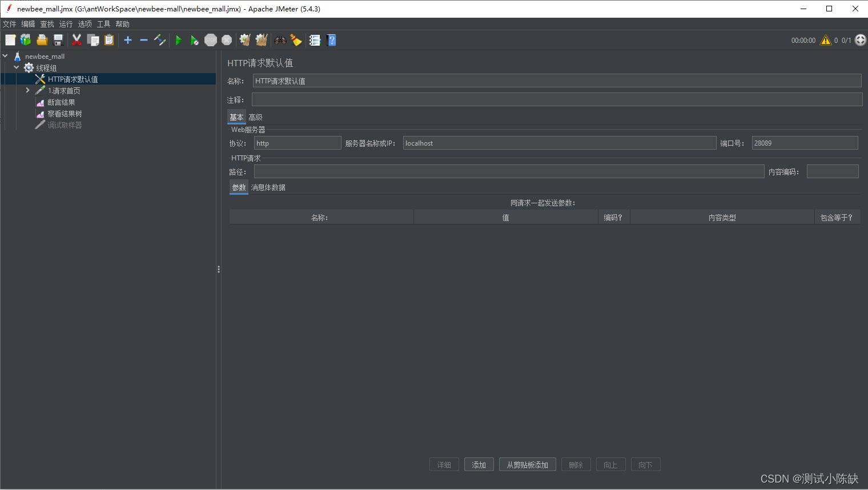Open the 编辑 menu
Image resolution: width=868 pixels, height=490 pixels.
coord(29,24)
